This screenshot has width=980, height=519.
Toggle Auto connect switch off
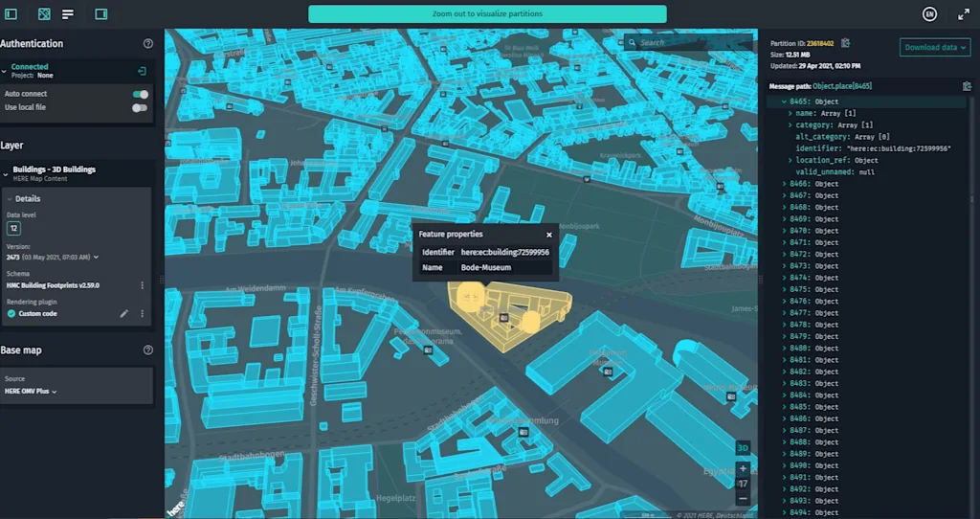141,95
